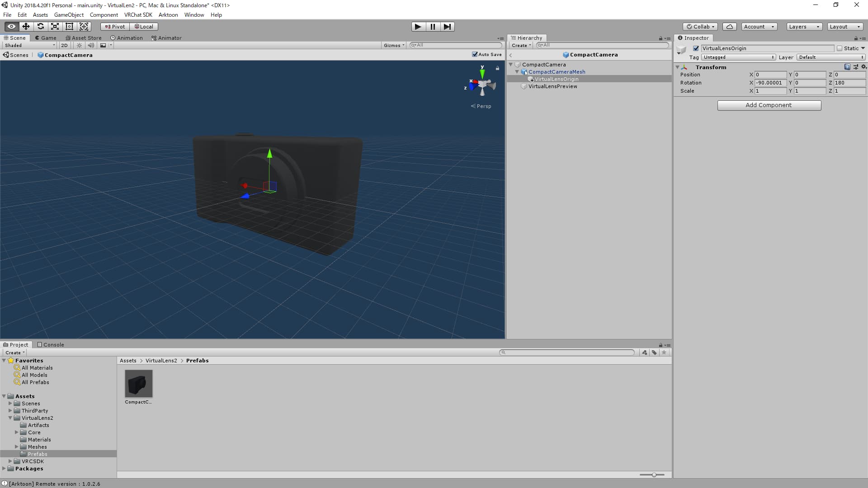Select the combined Transform tool
This screenshot has height=488, width=868.
point(84,27)
